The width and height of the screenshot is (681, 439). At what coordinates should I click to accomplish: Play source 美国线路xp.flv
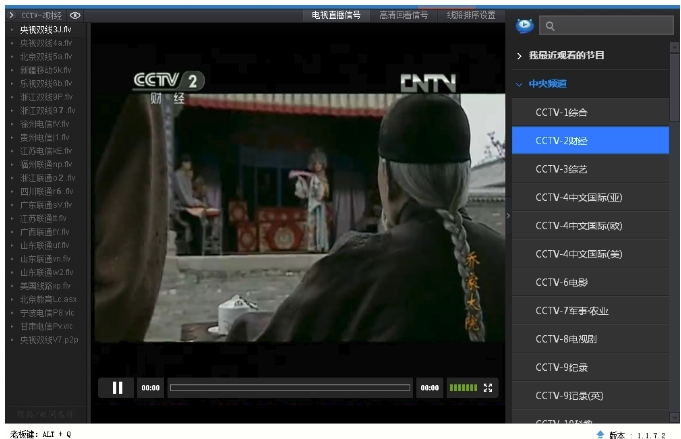click(46, 286)
